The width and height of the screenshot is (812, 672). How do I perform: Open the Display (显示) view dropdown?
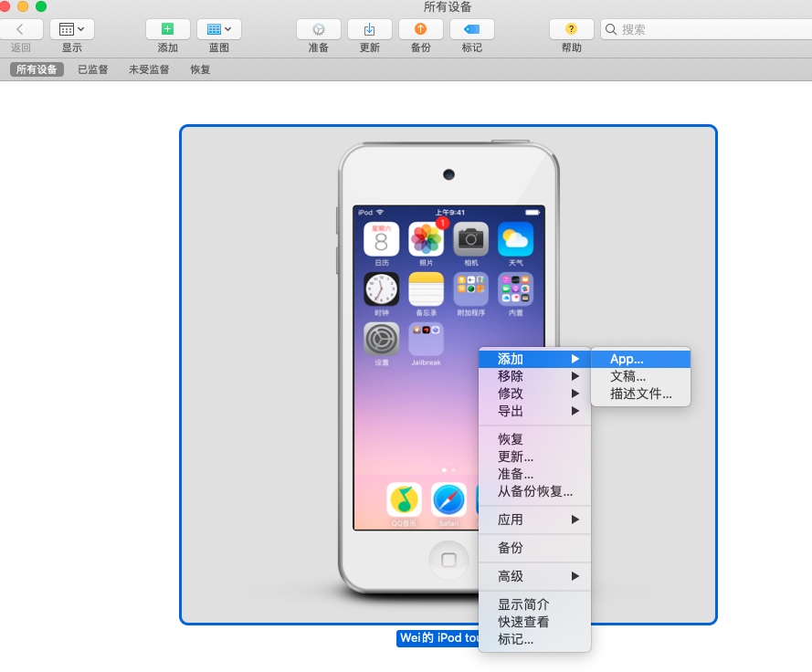71,29
